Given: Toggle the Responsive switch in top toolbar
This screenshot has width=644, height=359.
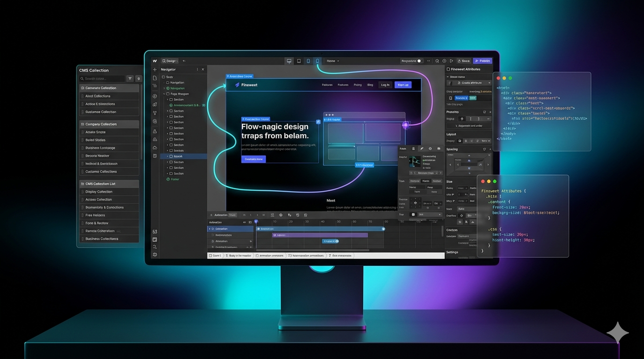Looking at the screenshot, I should point(420,61).
